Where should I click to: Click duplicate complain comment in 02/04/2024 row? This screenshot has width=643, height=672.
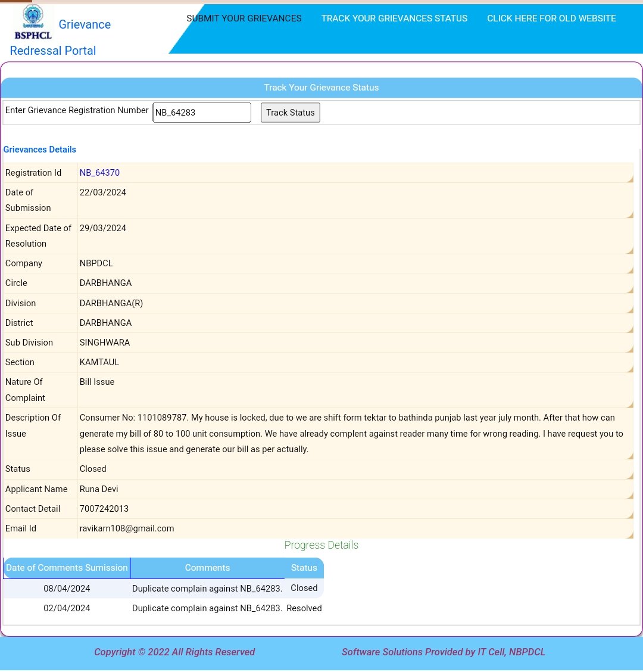pos(207,608)
